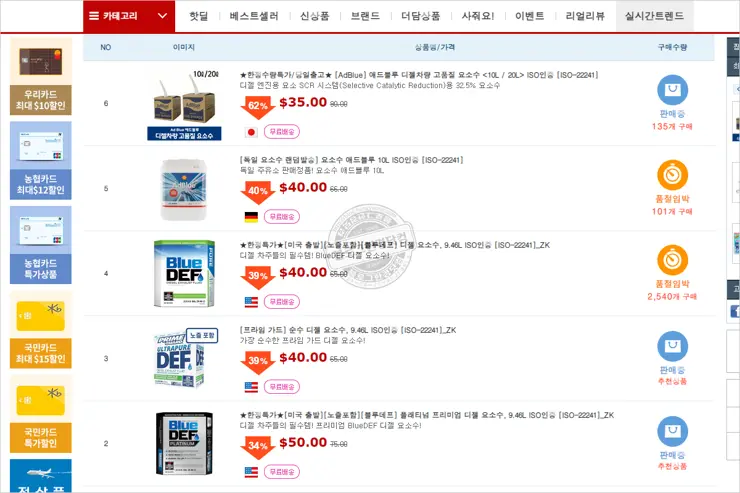Viewport: 740px width, 493px height.
Task: Select the 국민카드 최대 $15할인 banner
Action: tap(41, 330)
